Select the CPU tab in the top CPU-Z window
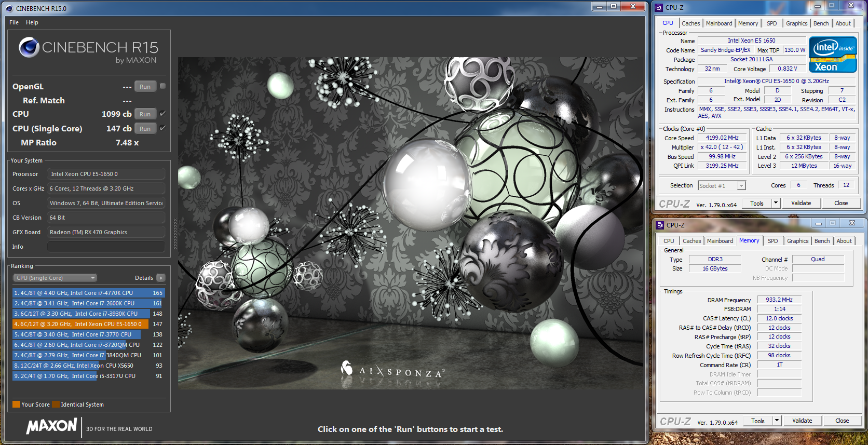The image size is (868, 445). pyautogui.click(x=668, y=23)
